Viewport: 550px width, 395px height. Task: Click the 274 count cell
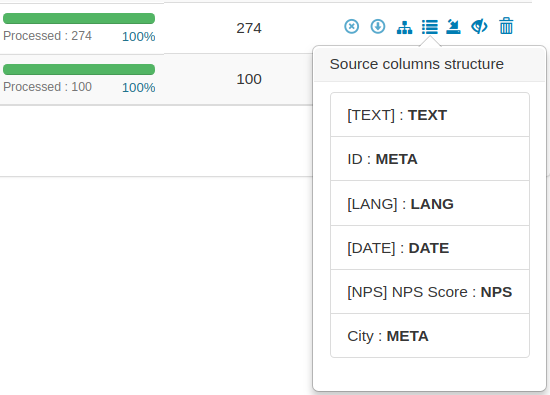click(249, 28)
